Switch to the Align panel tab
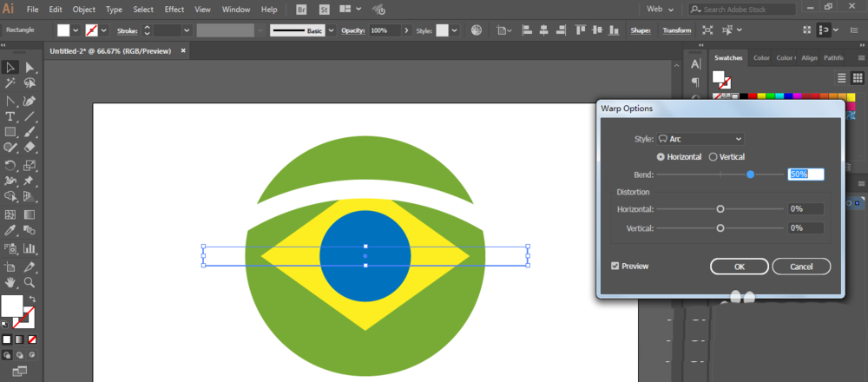 point(809,58)
